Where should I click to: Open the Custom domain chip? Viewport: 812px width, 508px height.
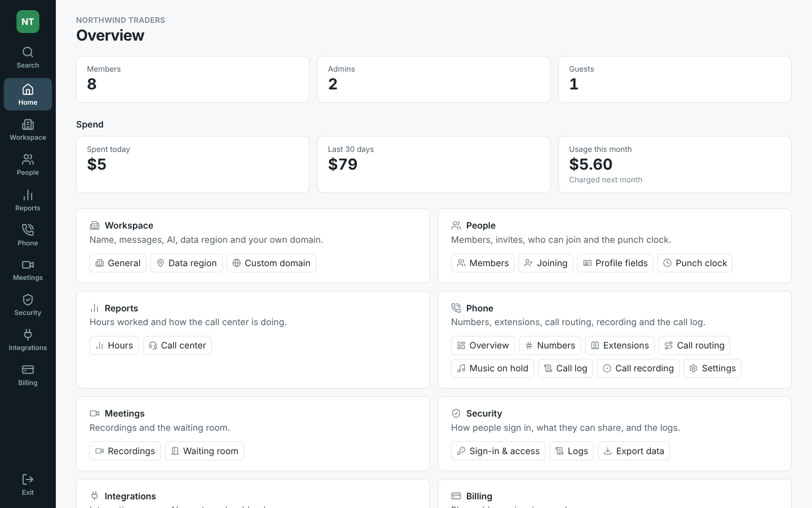pyautogui.click(x=272, y=263)
